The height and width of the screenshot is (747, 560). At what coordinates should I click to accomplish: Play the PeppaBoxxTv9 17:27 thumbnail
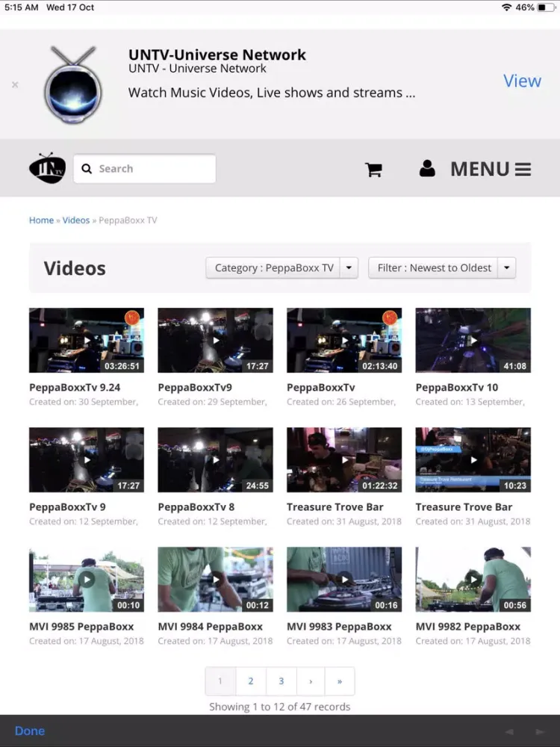tap(216, 340)
